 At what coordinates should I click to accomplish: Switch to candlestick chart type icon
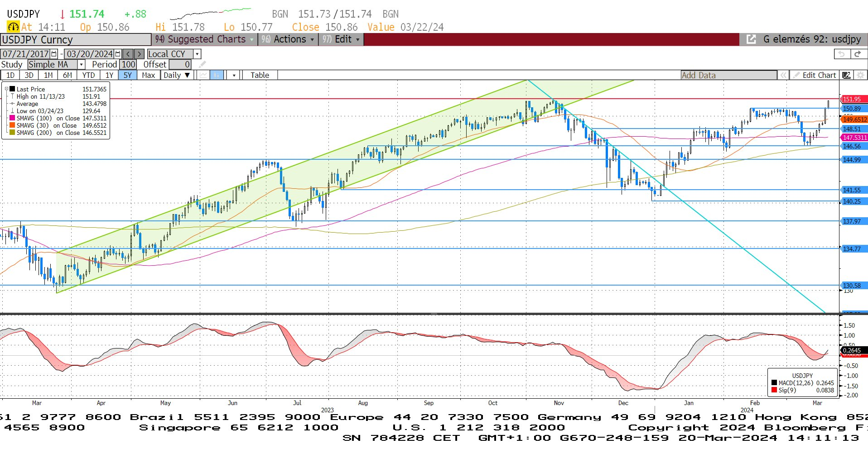pyautogui.click(x=217, y=75)
